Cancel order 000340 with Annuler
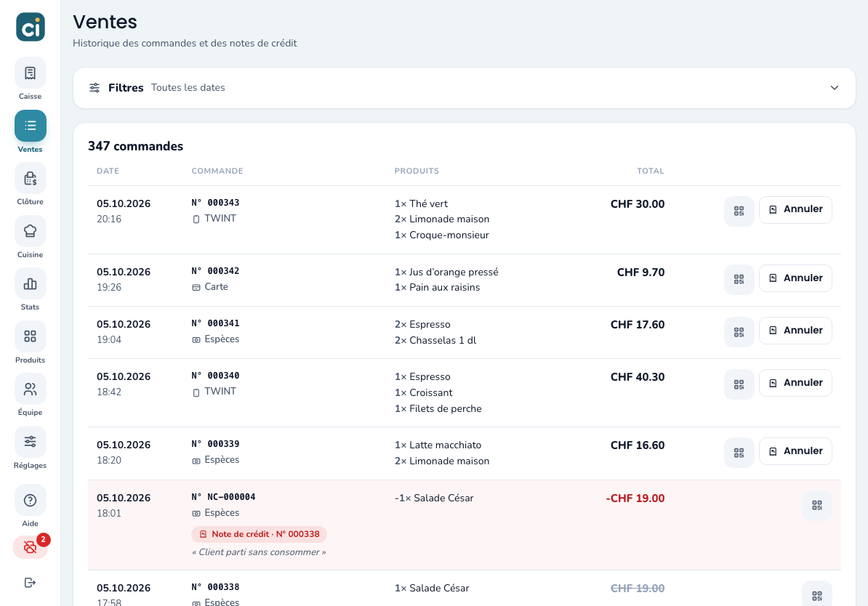 point(795,383)
